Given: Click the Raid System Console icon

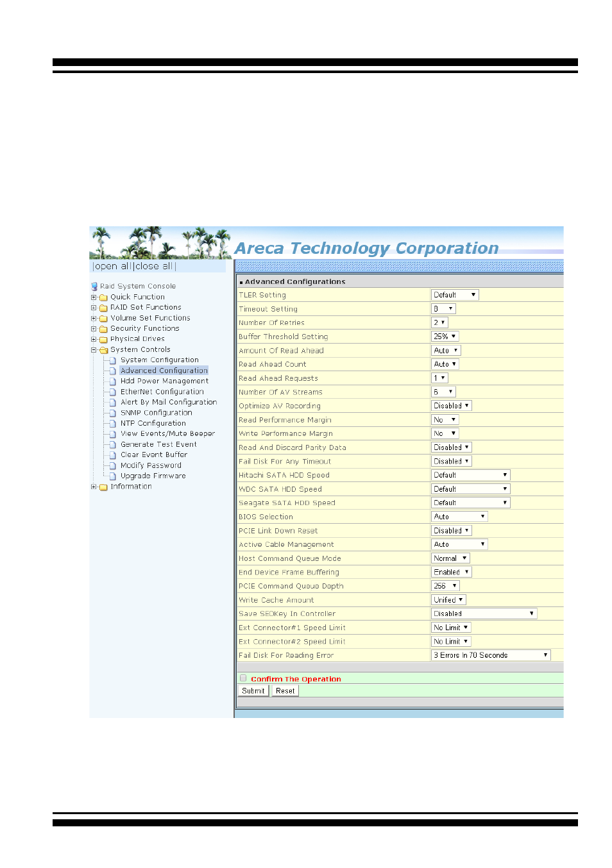Looking at the screenshot, I should pos(94,287).
